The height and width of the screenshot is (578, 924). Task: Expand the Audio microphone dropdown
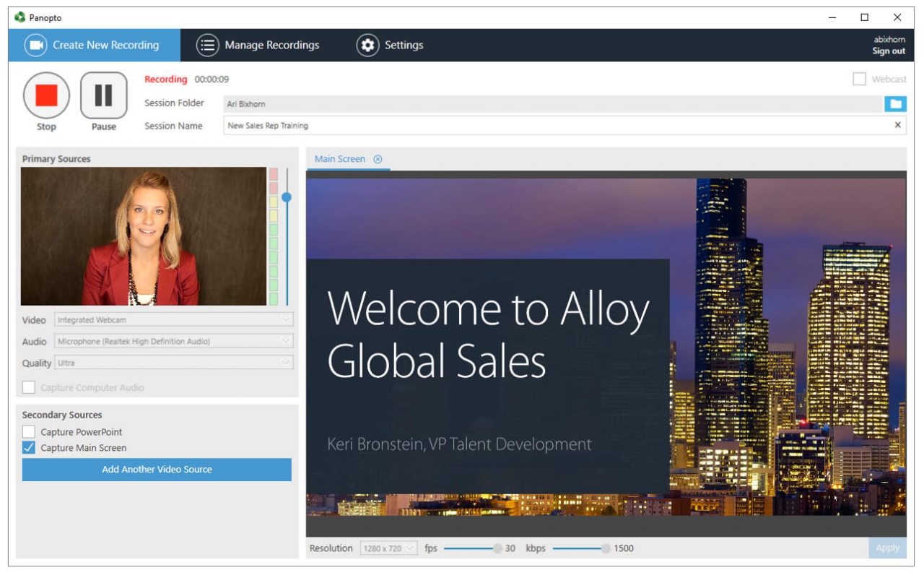[x=174, y=342]
